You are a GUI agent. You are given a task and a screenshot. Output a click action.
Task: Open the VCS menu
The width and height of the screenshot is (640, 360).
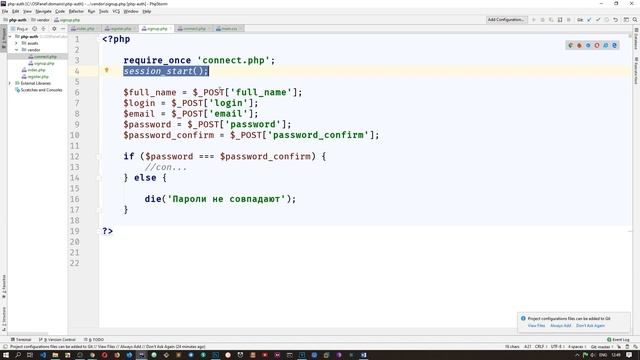(x=116, y=11)
